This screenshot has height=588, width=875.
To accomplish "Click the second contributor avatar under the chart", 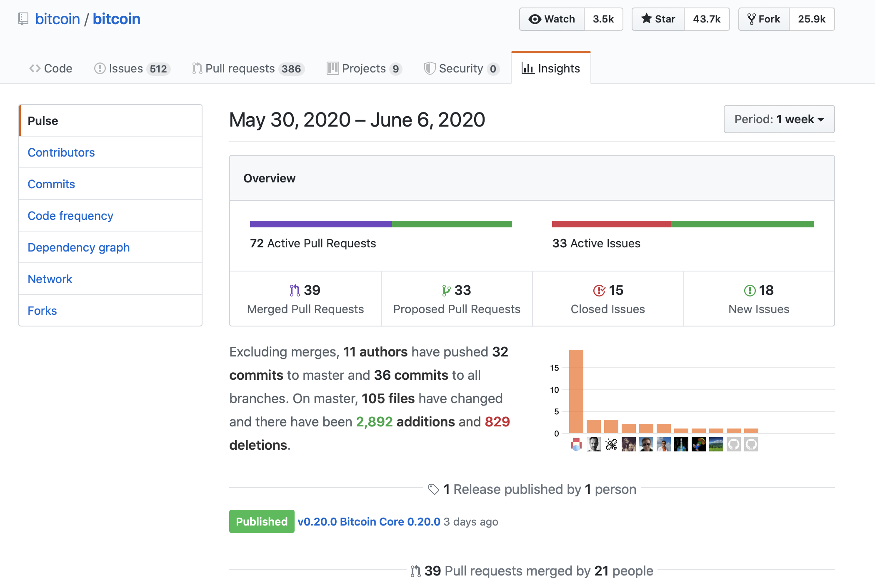I will tap(594, 444).
